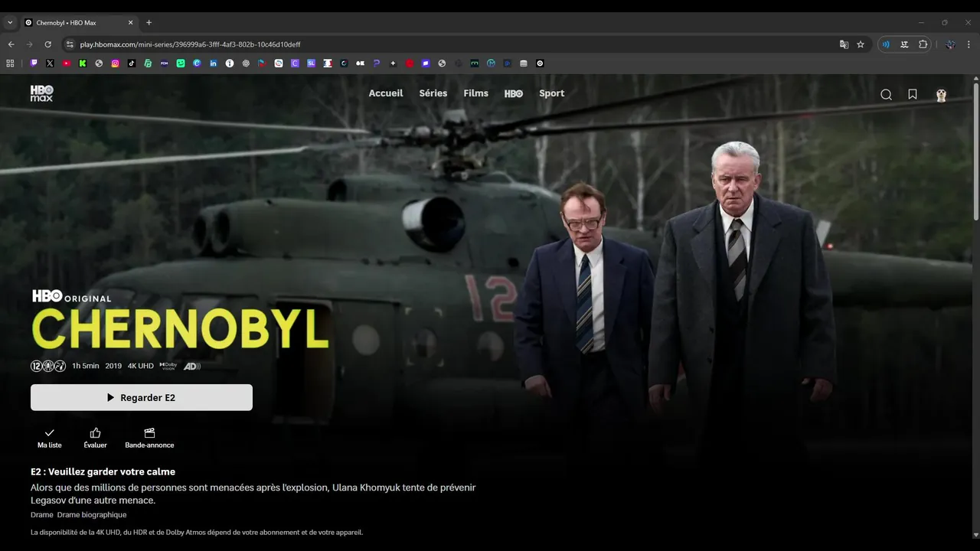Open the LinkedIn bookmark

point(214,64)
